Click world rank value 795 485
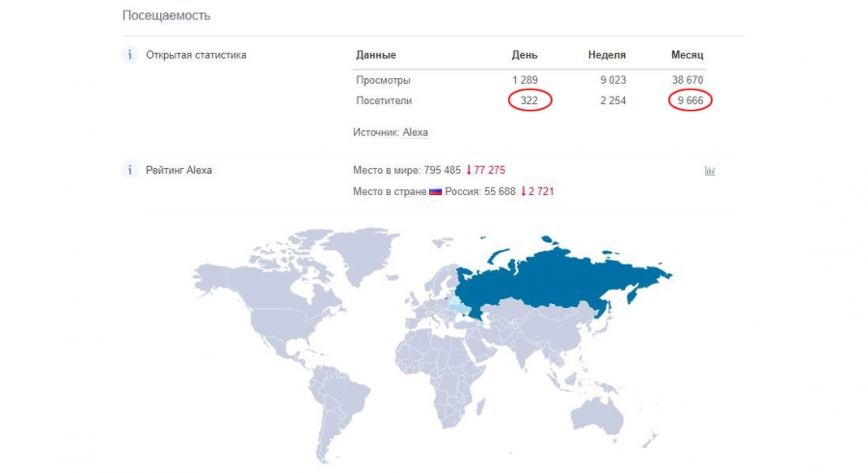 click(443, 170)
